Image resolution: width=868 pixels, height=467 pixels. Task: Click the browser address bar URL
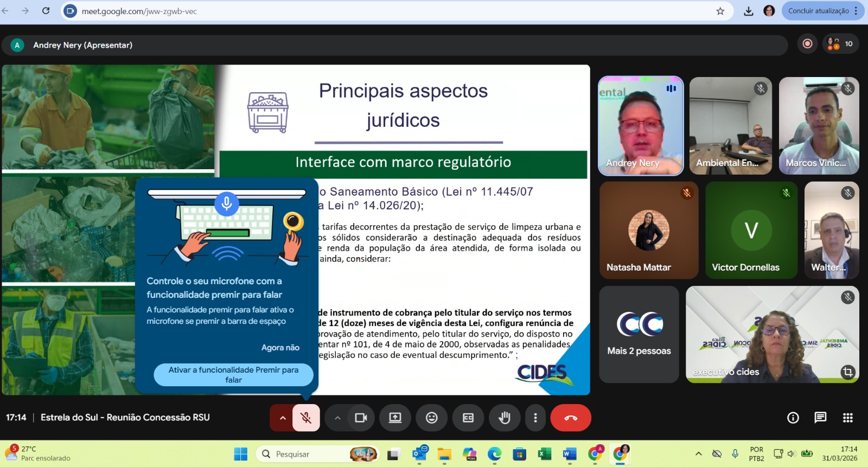point(139,11)
